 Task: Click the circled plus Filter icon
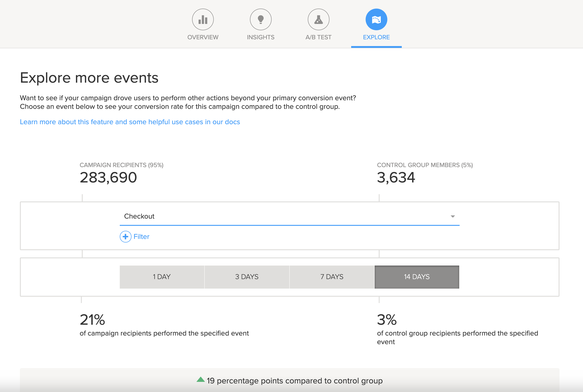pyautogui.click(x=126, y=236)
